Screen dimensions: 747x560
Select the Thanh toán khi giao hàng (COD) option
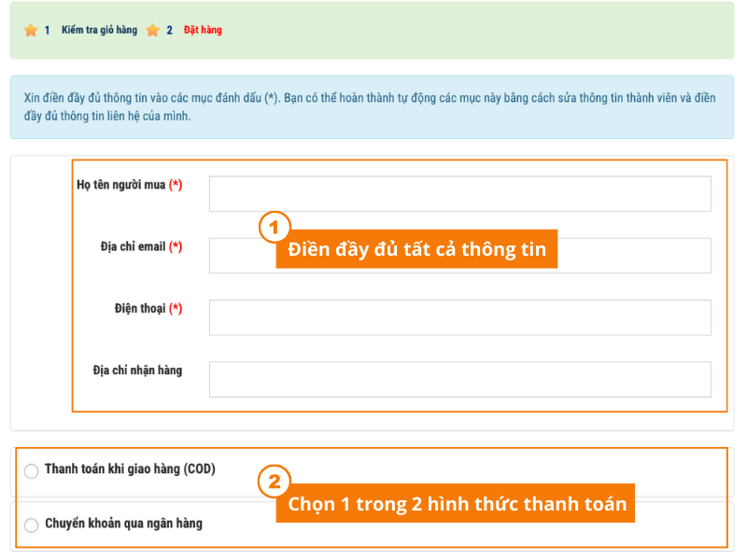pyautogui.click(x=131, y=471)
